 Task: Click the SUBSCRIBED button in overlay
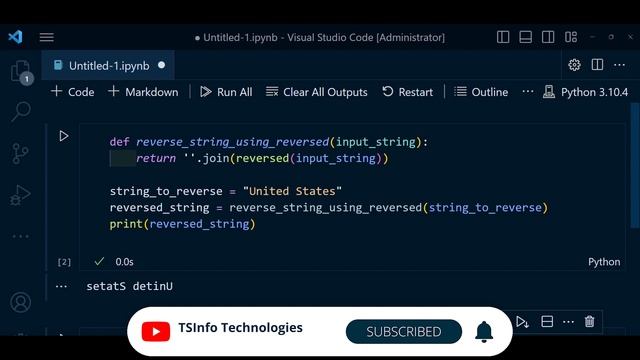pyautogui.click(x=404, y=332)
